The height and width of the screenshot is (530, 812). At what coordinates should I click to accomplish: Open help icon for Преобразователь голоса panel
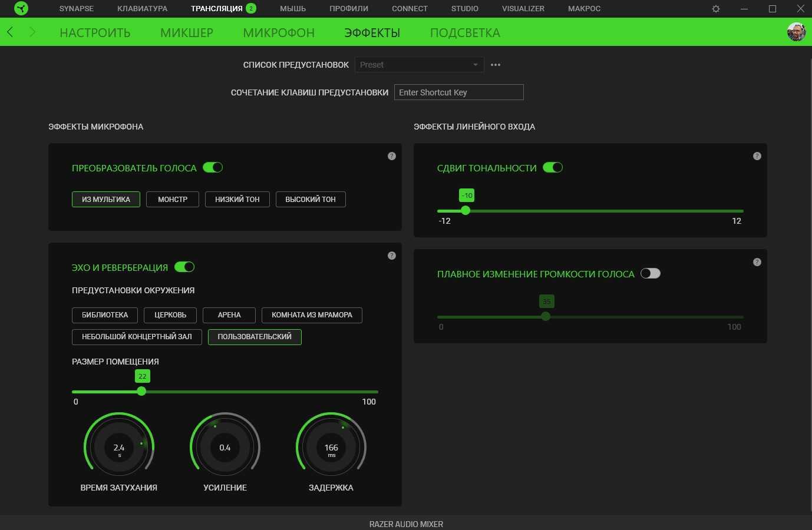(x=392, y=156)
